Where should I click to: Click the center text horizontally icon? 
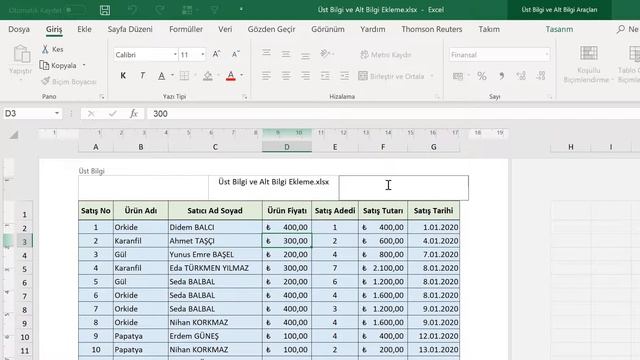point(286,76)
